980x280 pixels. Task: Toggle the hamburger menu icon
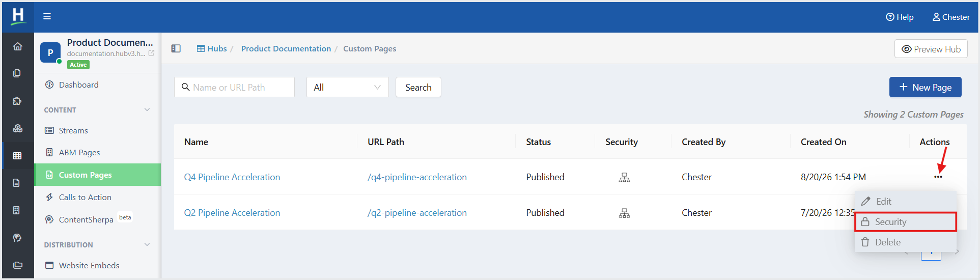click(47, 16)
